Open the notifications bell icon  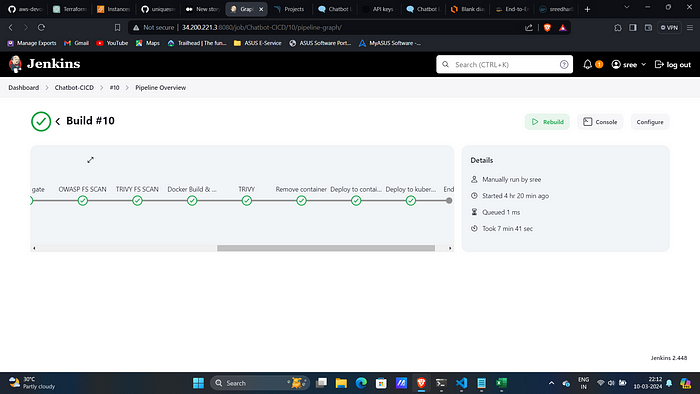588,65
